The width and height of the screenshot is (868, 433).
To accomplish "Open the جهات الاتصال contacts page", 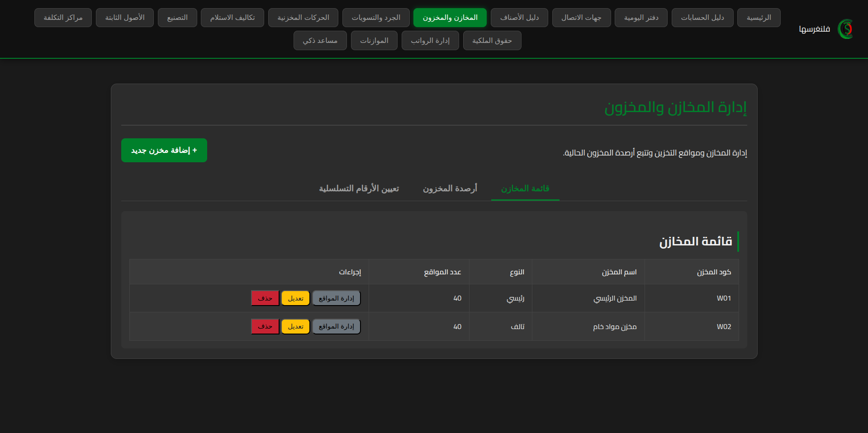I will click(x=581, y=18).
